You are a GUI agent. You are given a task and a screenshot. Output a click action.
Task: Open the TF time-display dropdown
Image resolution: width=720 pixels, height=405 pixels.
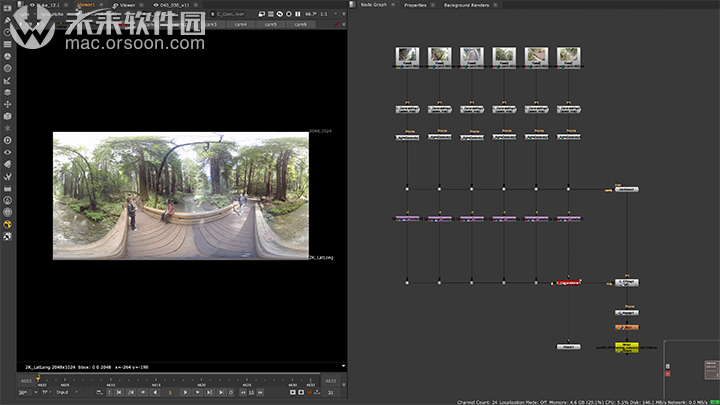(46, 393)
